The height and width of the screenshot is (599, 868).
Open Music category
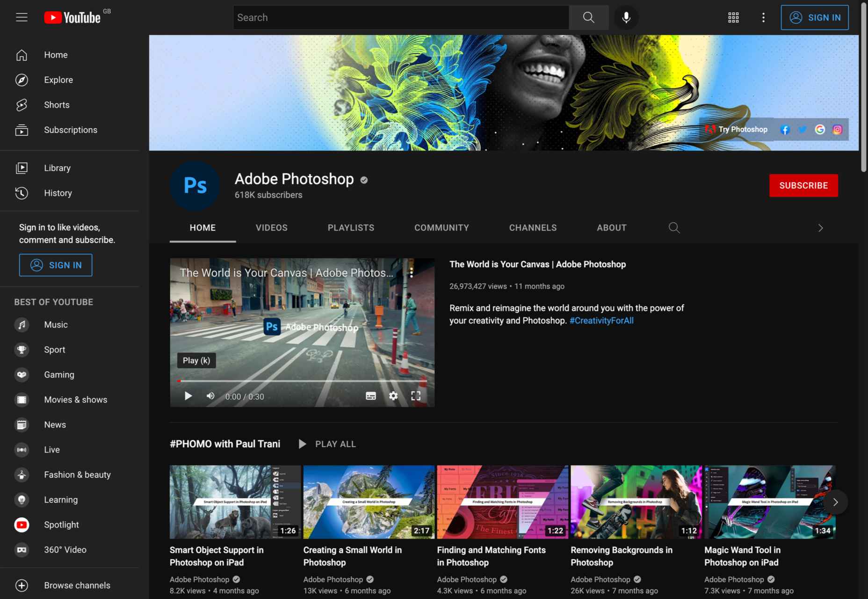[x=70, y=324]
